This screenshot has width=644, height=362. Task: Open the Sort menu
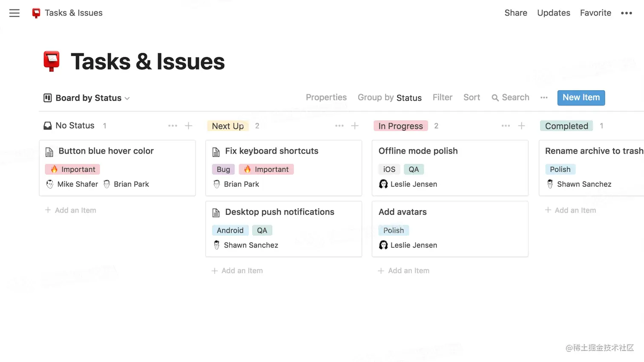[x=471, y=97]
